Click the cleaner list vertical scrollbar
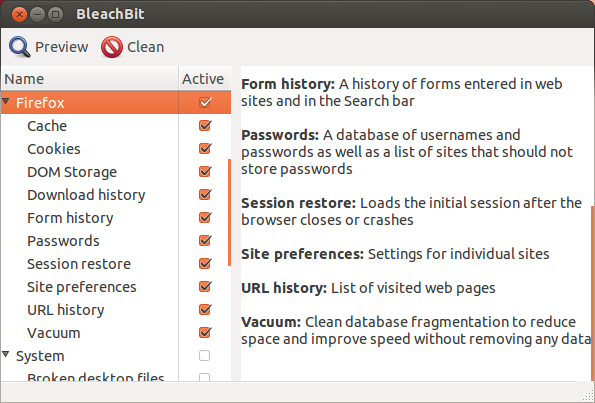This screenshot has width=595, height=403. tap(229, 213)
